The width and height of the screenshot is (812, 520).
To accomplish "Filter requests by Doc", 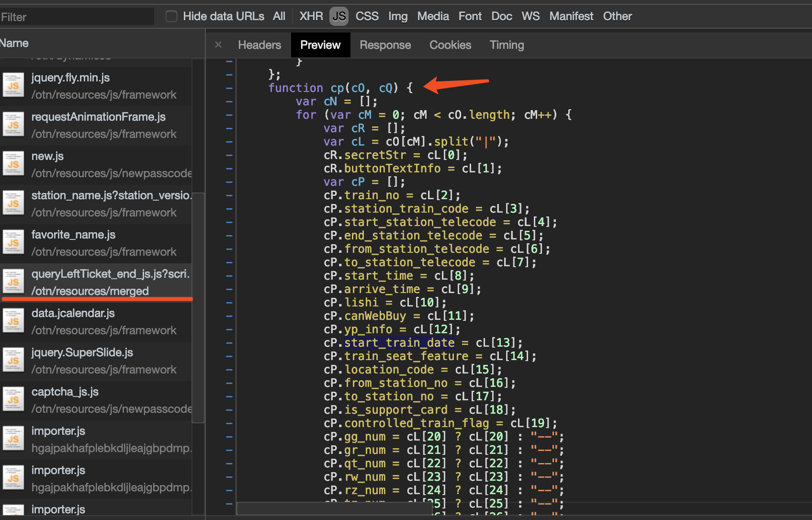I will [x=502, y=16].
